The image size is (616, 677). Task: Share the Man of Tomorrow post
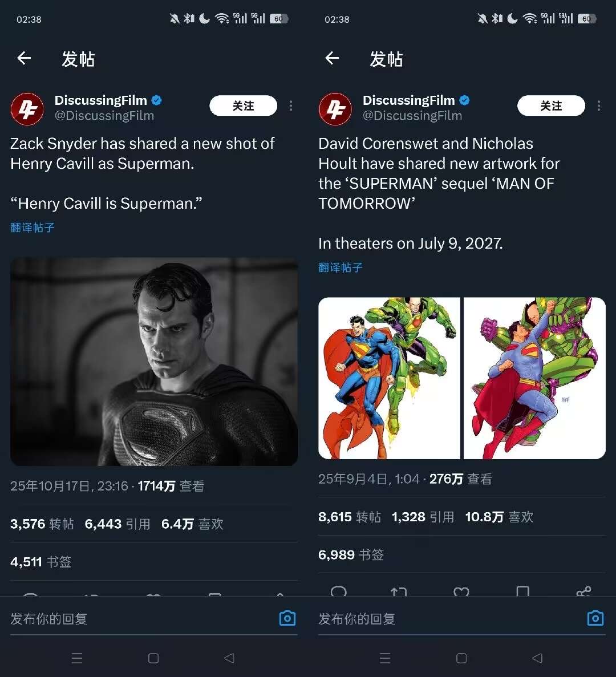tap(583, 592)
